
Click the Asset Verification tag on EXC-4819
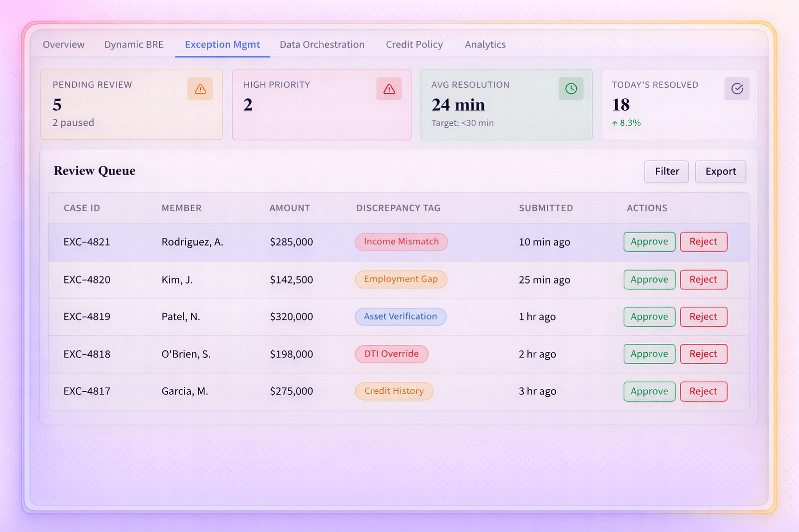(x=400, y=316)
